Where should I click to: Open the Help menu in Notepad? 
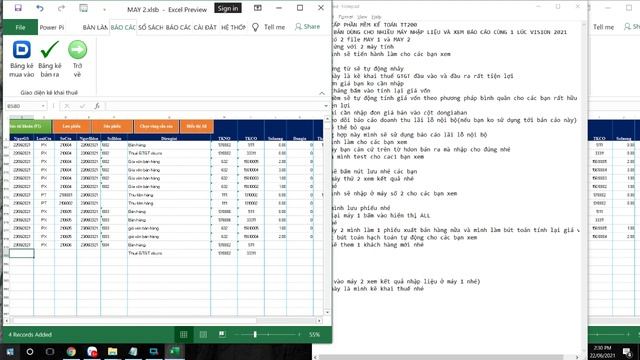pos(376,17)
